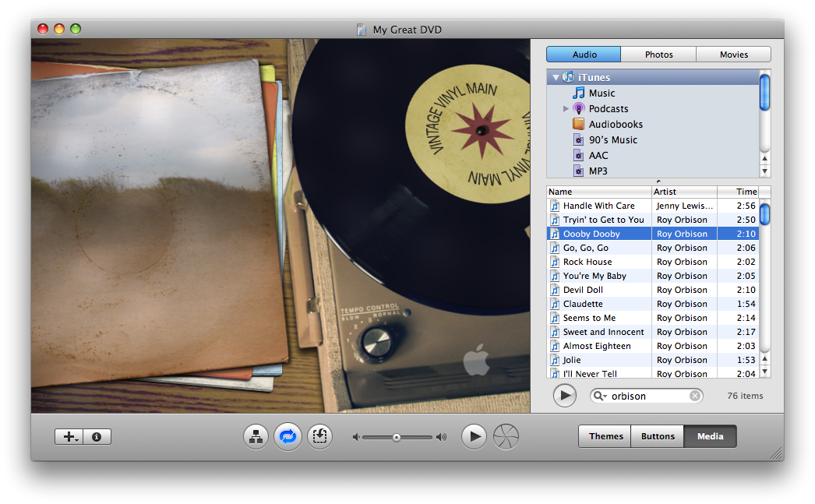Toggle the motion loop button
This screenshot has width=815, height=504.
[288, 436]
